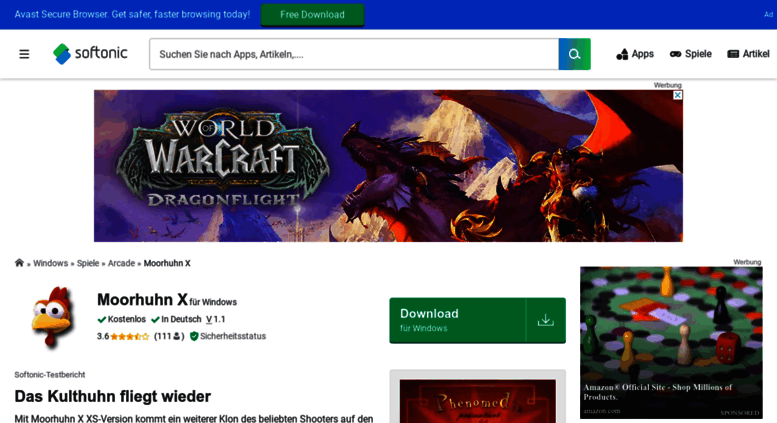Click the In Deutsch label
777x423 pixels.
[176, 319]
